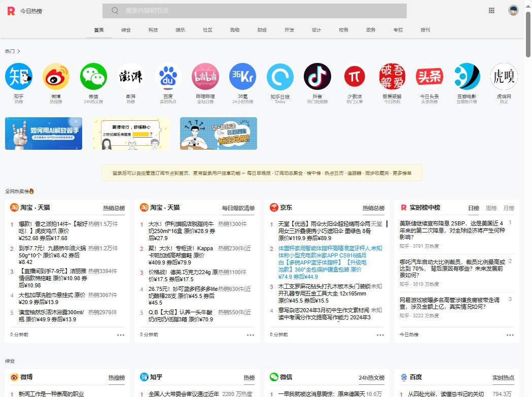Switch ranking to 周榜 (weekly)
Image resolution: width=532 pixels, height=397 pixels.
coord(491,208)
